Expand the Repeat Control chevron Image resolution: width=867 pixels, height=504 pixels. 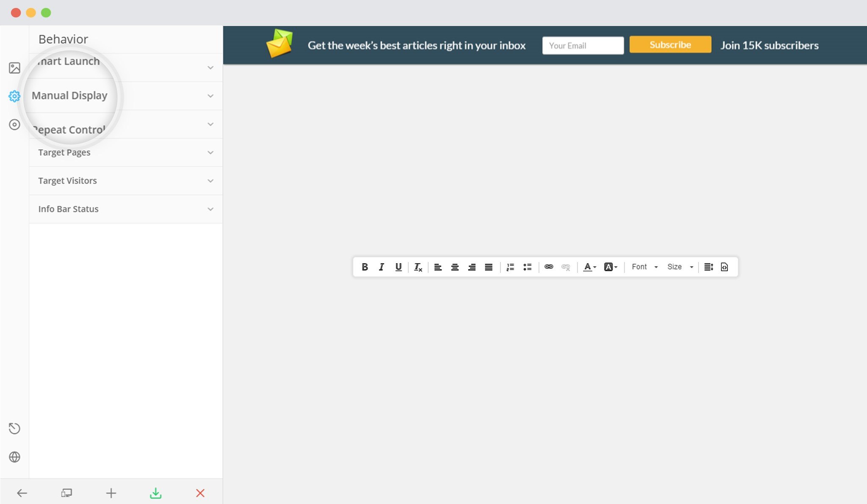[210, 124]
